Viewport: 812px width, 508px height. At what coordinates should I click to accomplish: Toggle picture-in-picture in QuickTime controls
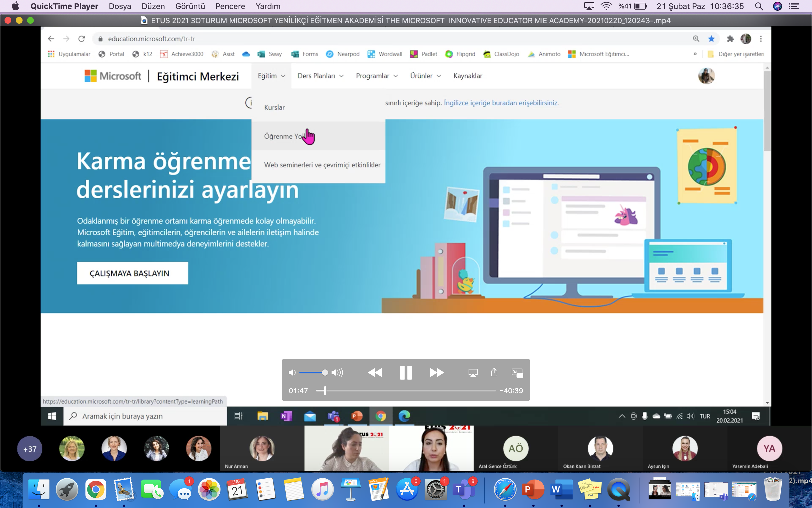pyautogui.click(x=517, y=373)
